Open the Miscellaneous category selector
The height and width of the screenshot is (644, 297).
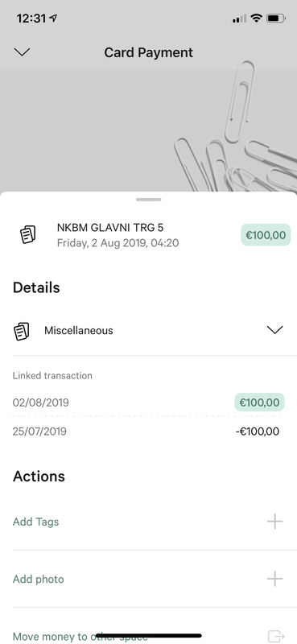pyautogui.click(x=148, y=331)
